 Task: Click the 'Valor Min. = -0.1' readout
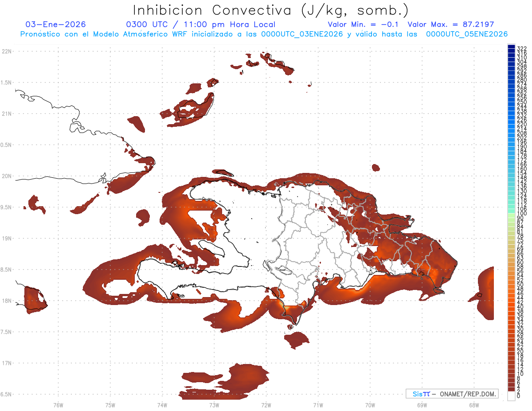point(364,24)
